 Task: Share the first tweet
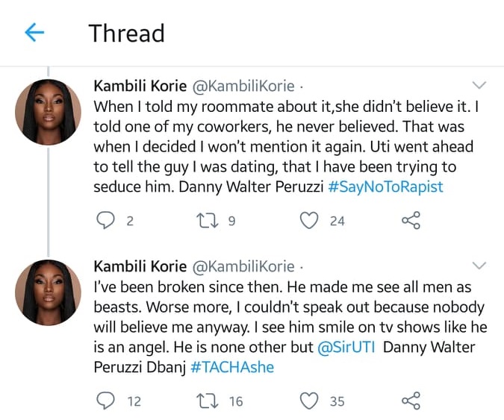[x=411, y=220]
